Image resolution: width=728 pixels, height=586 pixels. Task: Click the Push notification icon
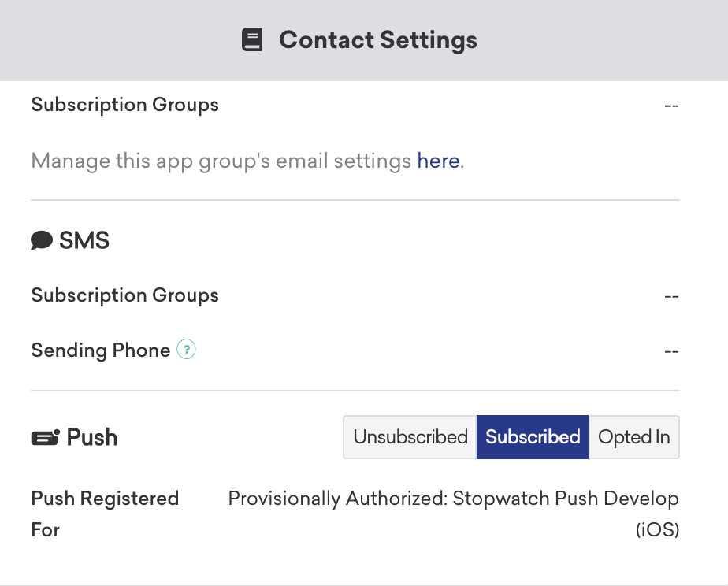point(46,437)
